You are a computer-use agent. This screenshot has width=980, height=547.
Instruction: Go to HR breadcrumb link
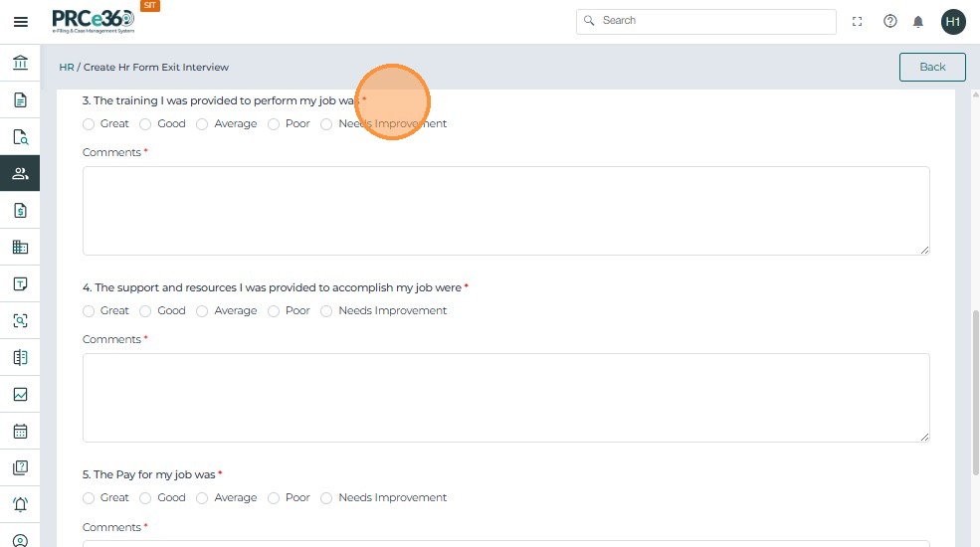pyautogui.click(x=67, y=68)
